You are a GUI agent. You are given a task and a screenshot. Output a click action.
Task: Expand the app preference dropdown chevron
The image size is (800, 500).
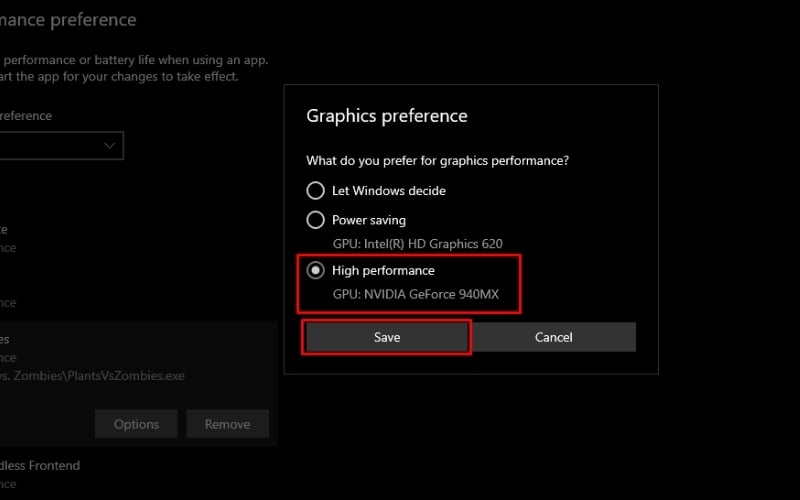110,146
